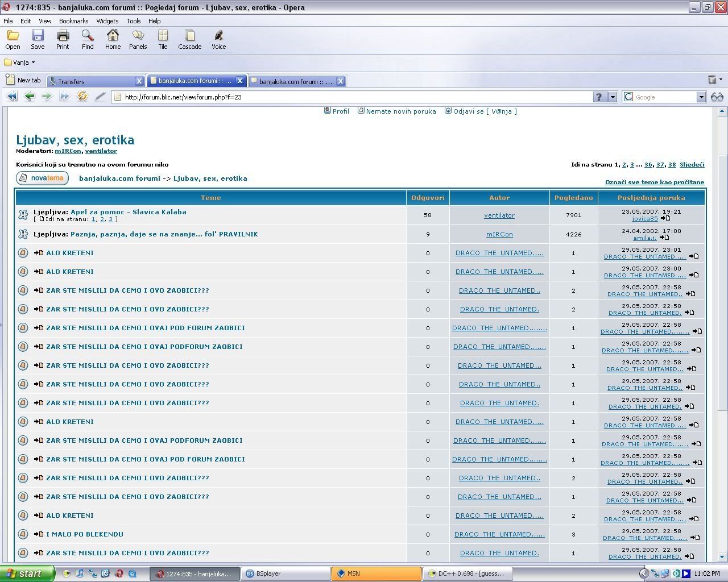Go to page 2 of Apel za pomoc topic
Image resolution: width=728 pixels, height=582 pixels.
pyautogui.click(x=102, y=219)
